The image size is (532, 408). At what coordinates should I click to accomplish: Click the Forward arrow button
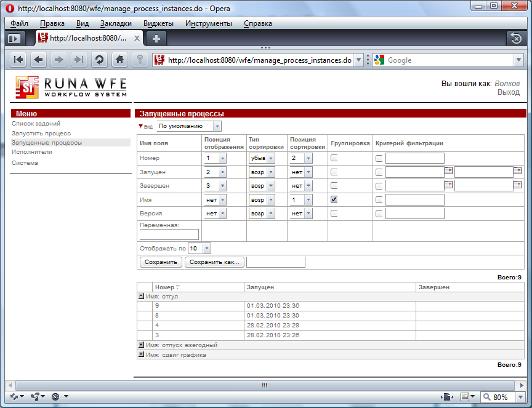click(58, 60)
